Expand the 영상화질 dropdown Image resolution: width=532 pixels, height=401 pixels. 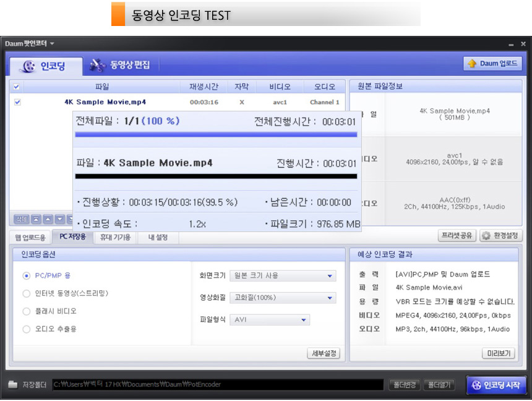click(283, 298)
